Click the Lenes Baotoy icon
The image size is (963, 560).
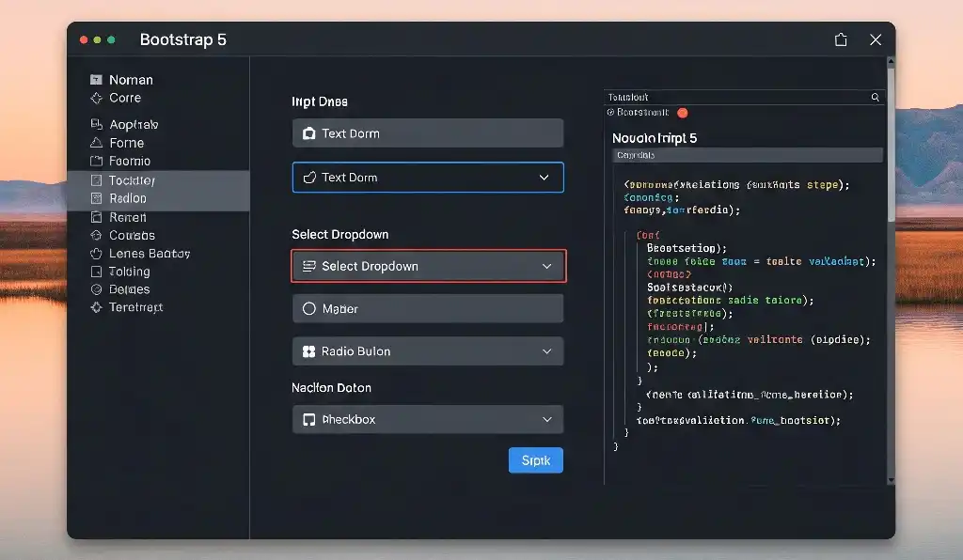[x=96, y=254]
